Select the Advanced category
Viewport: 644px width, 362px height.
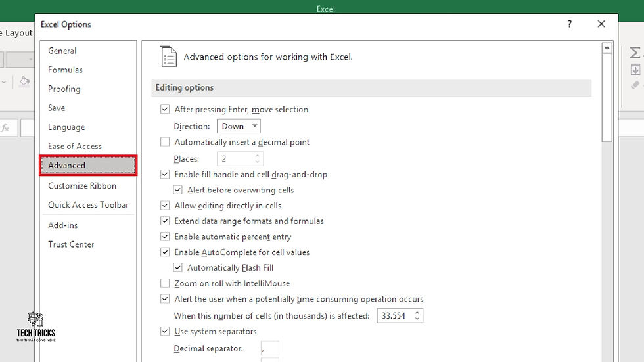(x=88, y=166)
